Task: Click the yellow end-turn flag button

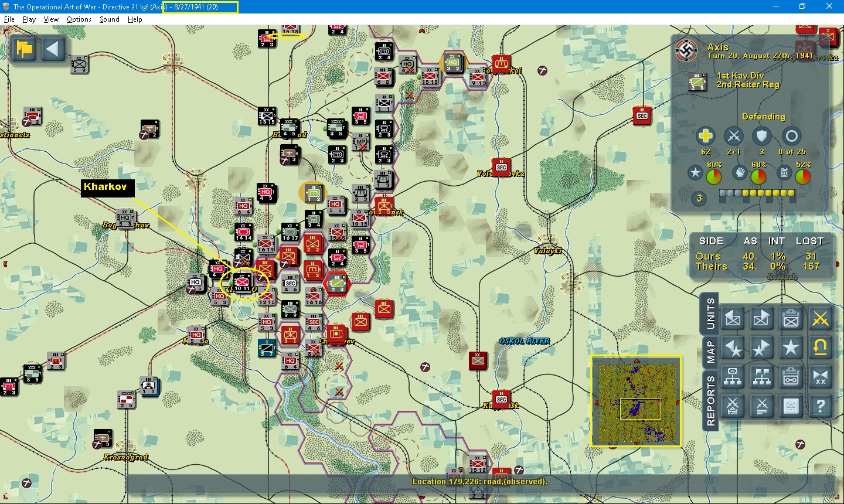Action: coord(23,49)
